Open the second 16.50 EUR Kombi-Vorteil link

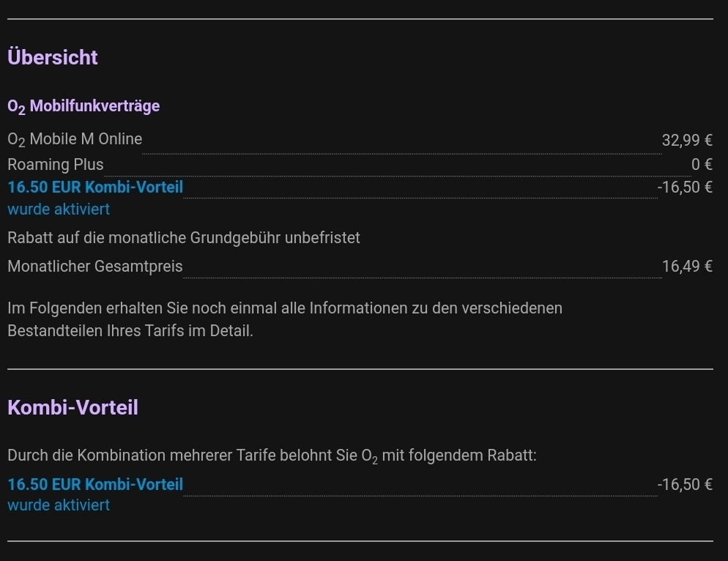pos(95,484)
